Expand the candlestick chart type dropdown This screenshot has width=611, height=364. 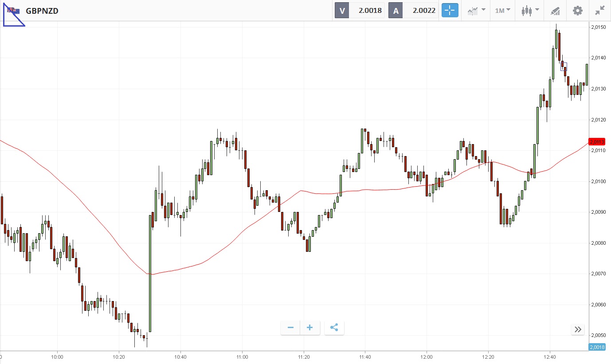pos(530,10)
